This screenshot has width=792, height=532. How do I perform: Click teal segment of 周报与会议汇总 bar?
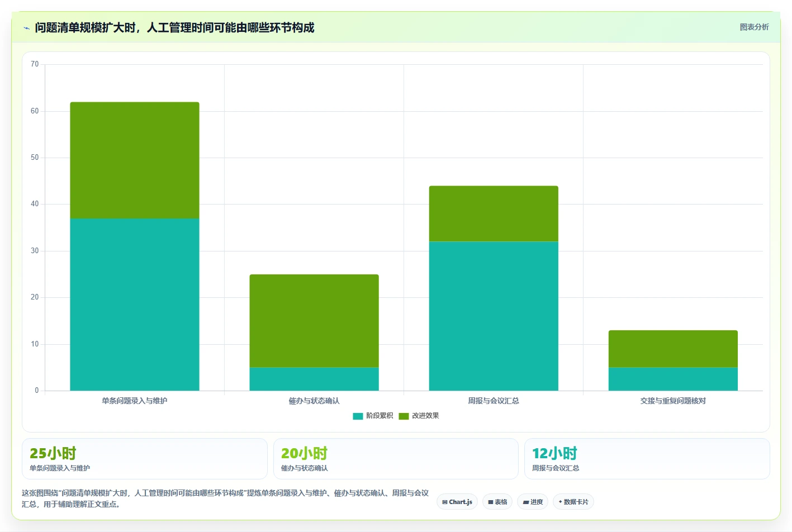click(x=494, y=316)
